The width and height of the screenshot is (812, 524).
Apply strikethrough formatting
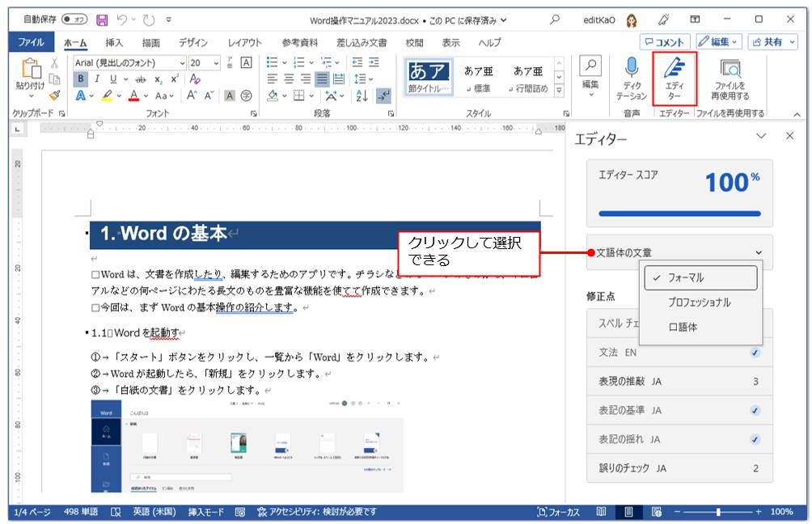(x=141, y=79)
